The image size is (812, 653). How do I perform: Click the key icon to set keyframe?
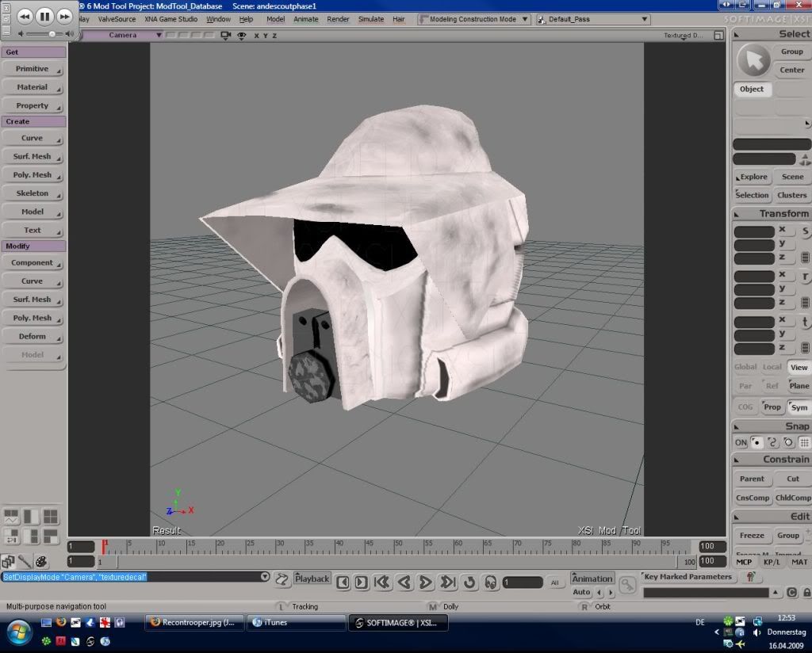pyautogui.click(x=627, y=585)
